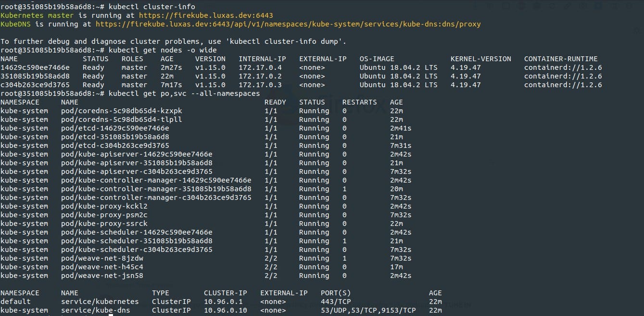Click the 'kubectl get nodes -o wide' command
This screenshot has width=644, height=316.
(163, 50)
